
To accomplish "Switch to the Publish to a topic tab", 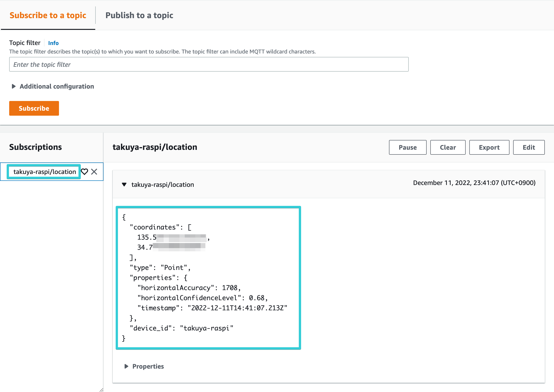I will pyautogui.click(x=139, y=15).
